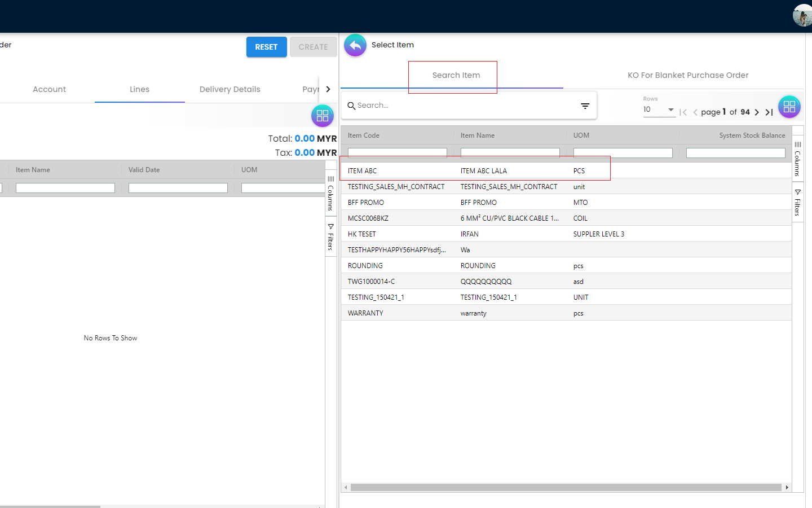Click the Search item input field

click(x=462, y=106)
